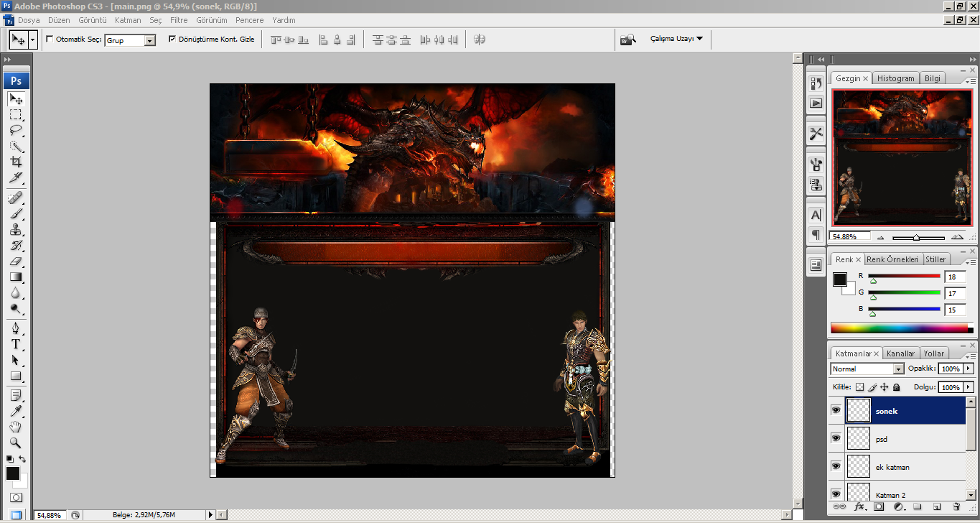Select the History Brush tool
Image resolution: width=980 pixels, height=523 pixels.
point(16,246)
